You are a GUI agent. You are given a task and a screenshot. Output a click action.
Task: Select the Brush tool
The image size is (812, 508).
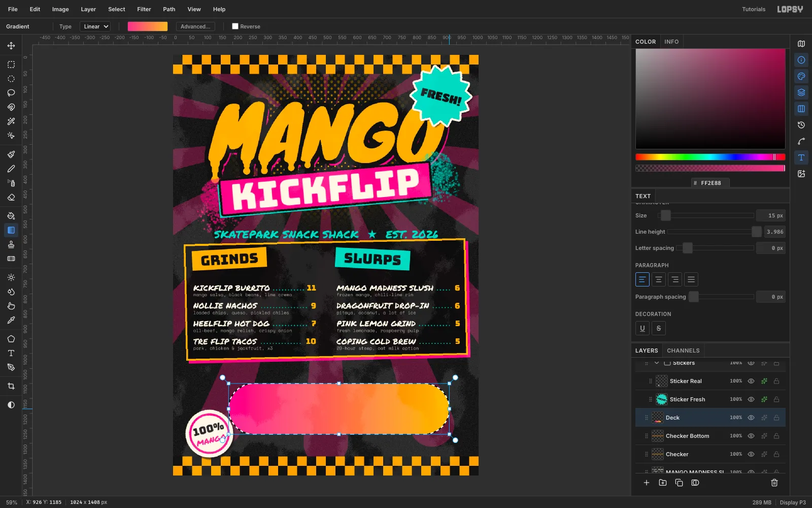tap(11, 154)
